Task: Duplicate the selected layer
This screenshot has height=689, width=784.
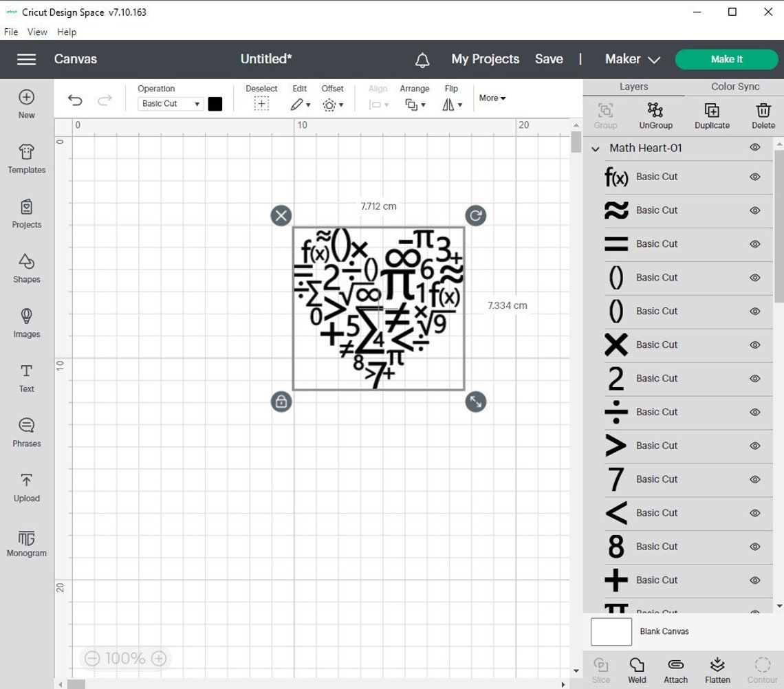Action: click(712, 116)
